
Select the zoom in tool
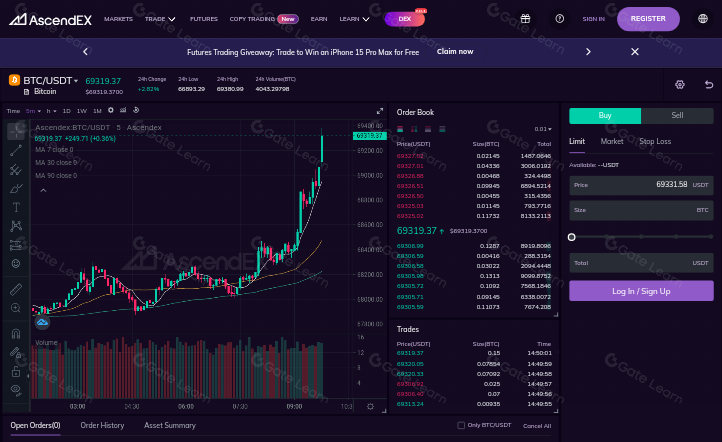pyautogui.click(x=16, y=308)
